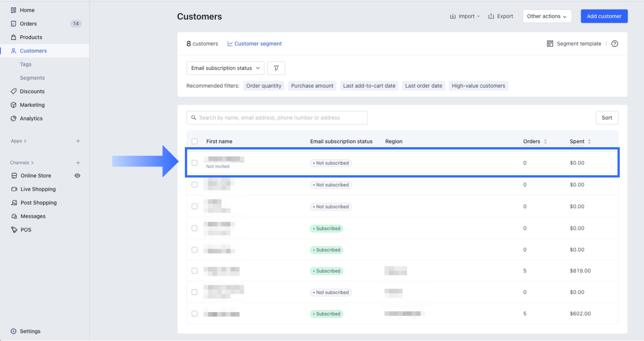The image size is (644, 341).
Task: Tick checkbox for the Not invited customer
Action: click(x=195, y=163)
